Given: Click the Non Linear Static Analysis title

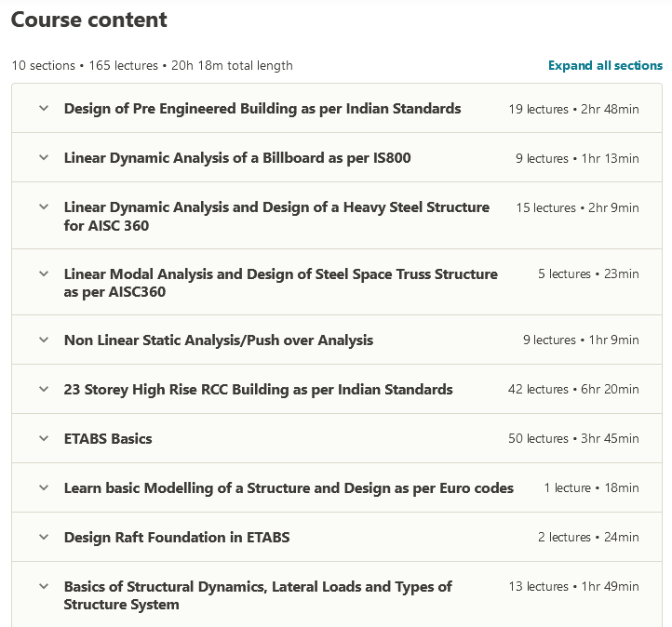Looking at the screenshot, I should [x=219, y=340].
